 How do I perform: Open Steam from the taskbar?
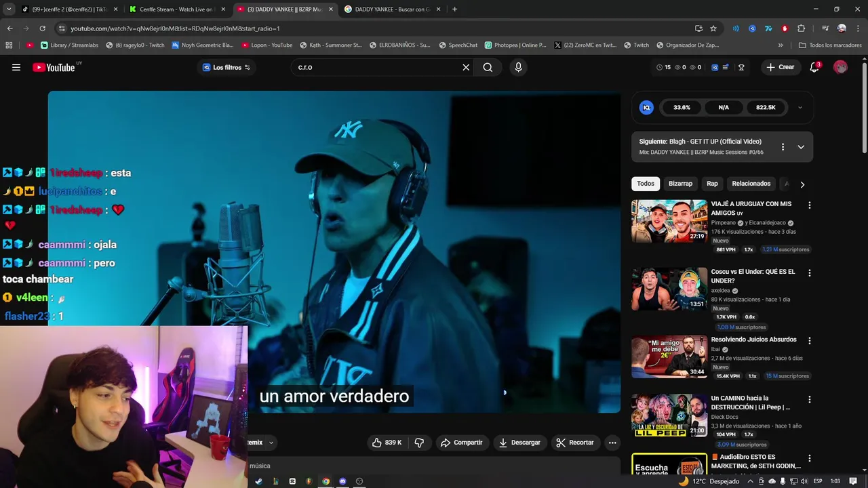click(x=258, y=481)
